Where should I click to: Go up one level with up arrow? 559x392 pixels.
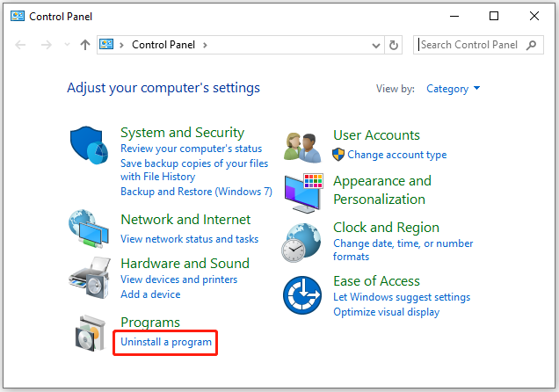pos(85,45)
